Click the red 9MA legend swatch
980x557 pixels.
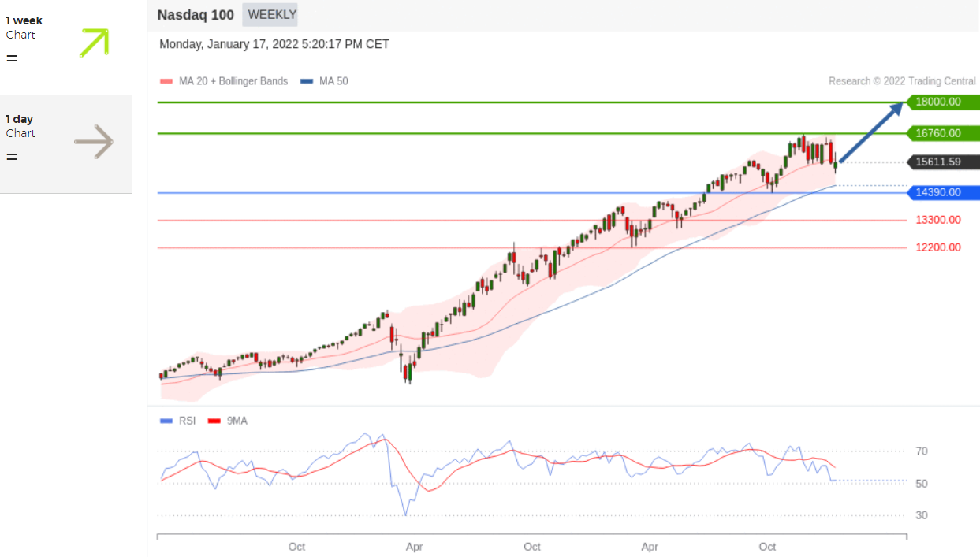pos(214,421)
